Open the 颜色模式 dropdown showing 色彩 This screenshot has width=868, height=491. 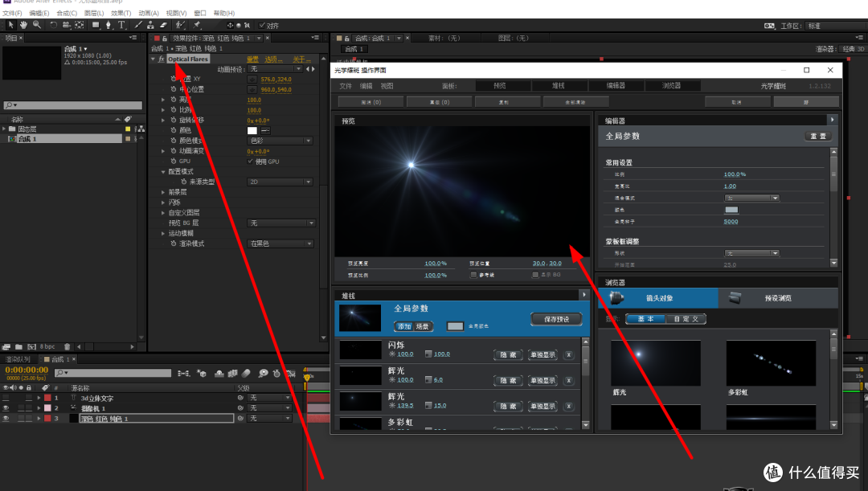280,141
